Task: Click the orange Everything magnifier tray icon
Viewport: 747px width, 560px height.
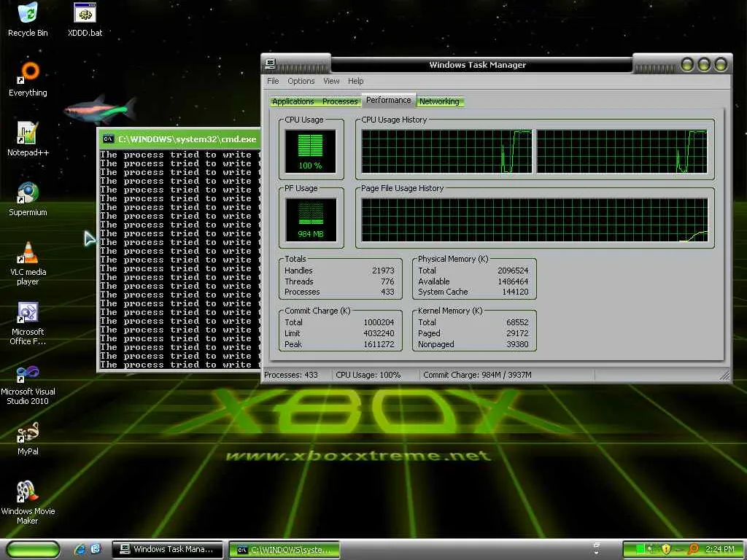Action: point(693,549)
